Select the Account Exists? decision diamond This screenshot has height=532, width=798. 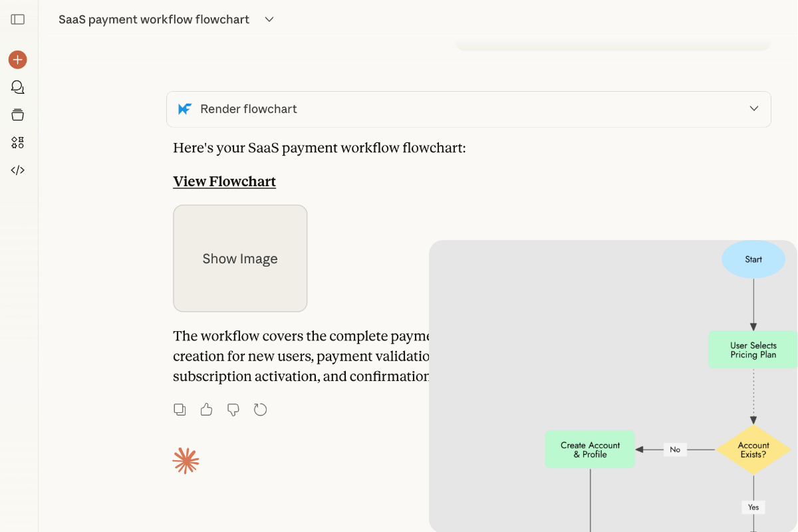pos(753,450)
